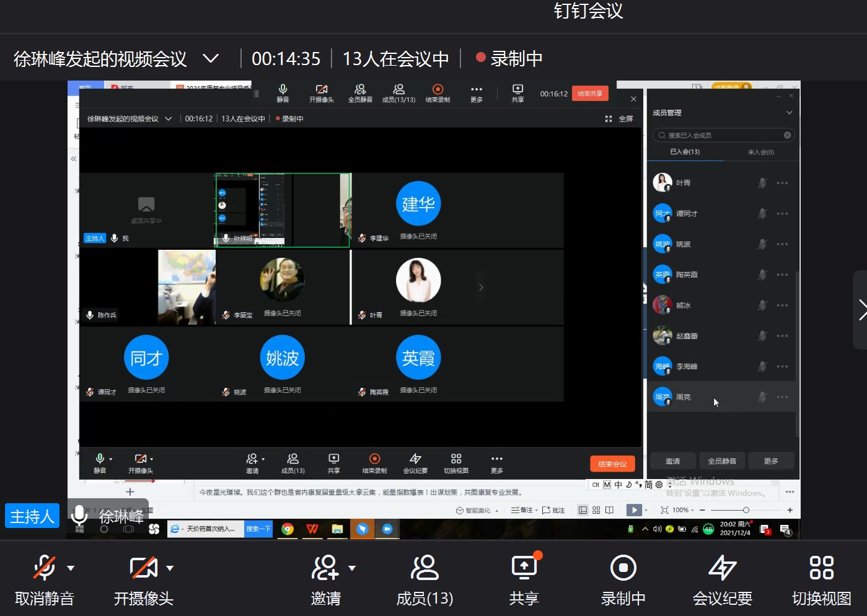Click WPS slideshow play button in shared screen
867x616 pixels.
pos(634,510)
